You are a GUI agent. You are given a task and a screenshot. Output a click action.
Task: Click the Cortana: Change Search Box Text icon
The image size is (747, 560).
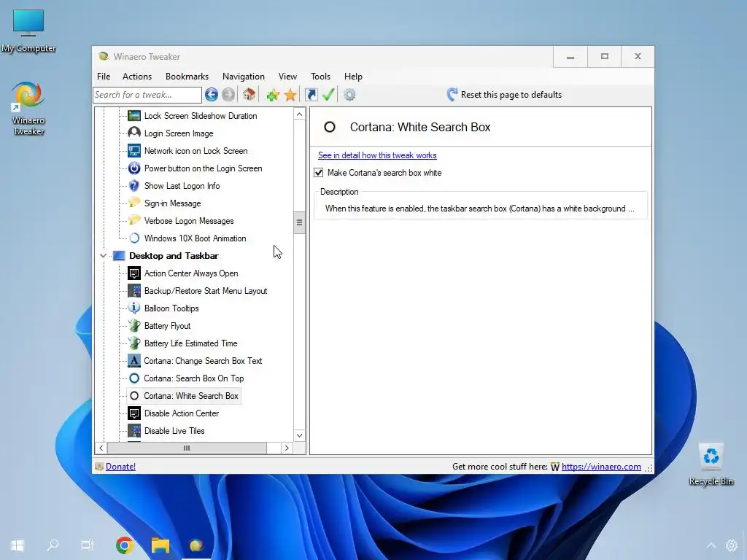point(134,361)
